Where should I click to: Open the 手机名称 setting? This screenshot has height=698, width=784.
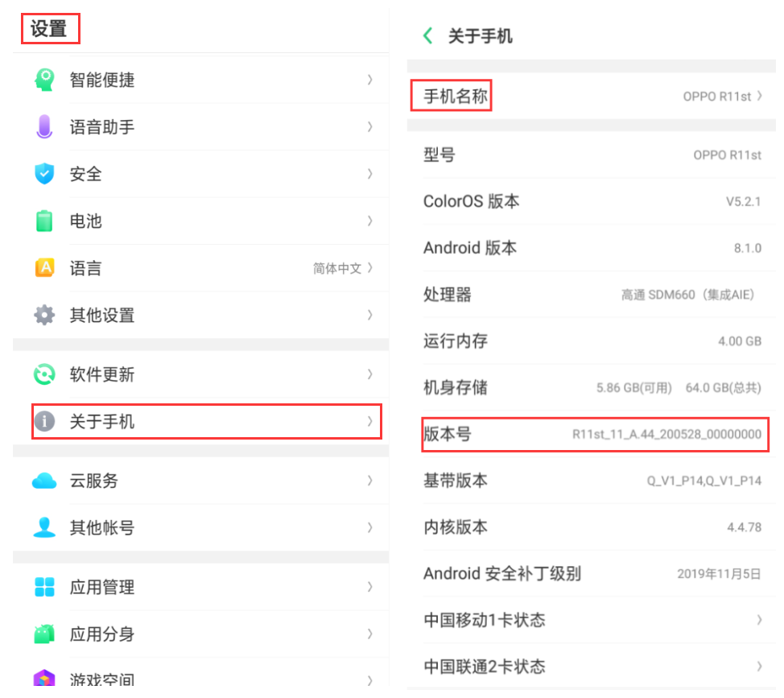click(x=592, y=96)
